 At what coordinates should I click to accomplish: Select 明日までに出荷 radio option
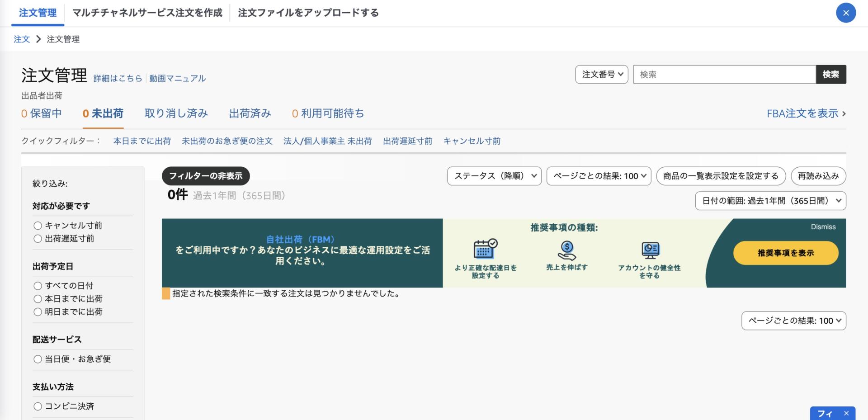point(38,312)
